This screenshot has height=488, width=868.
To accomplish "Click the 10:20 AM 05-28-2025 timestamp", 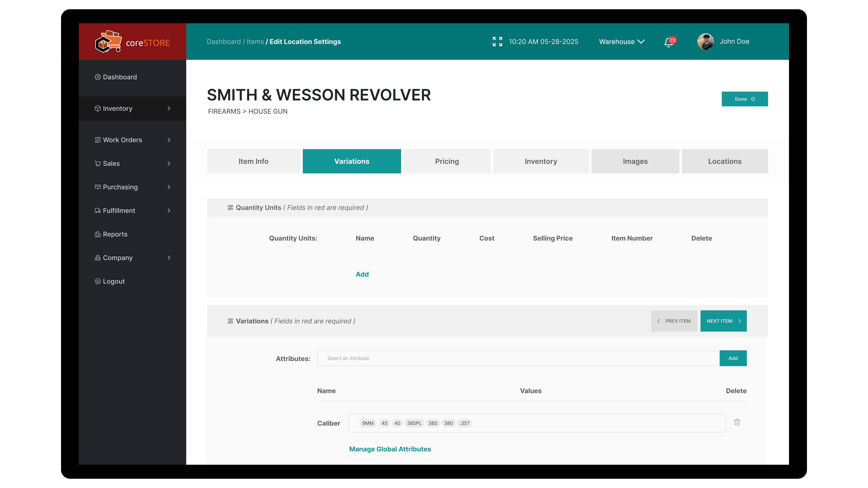I will 543,42.
